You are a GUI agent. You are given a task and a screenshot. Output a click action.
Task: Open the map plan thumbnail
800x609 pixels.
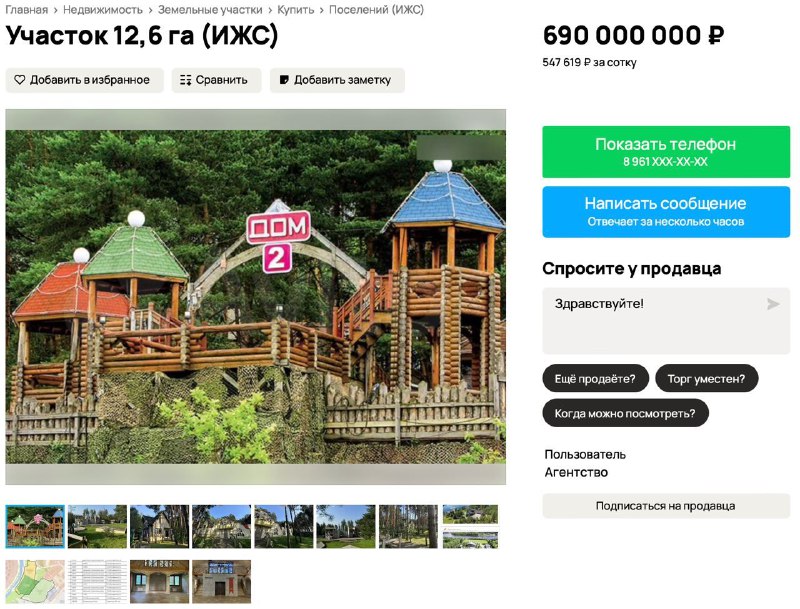pyautogui.click(x=35, y=581)
